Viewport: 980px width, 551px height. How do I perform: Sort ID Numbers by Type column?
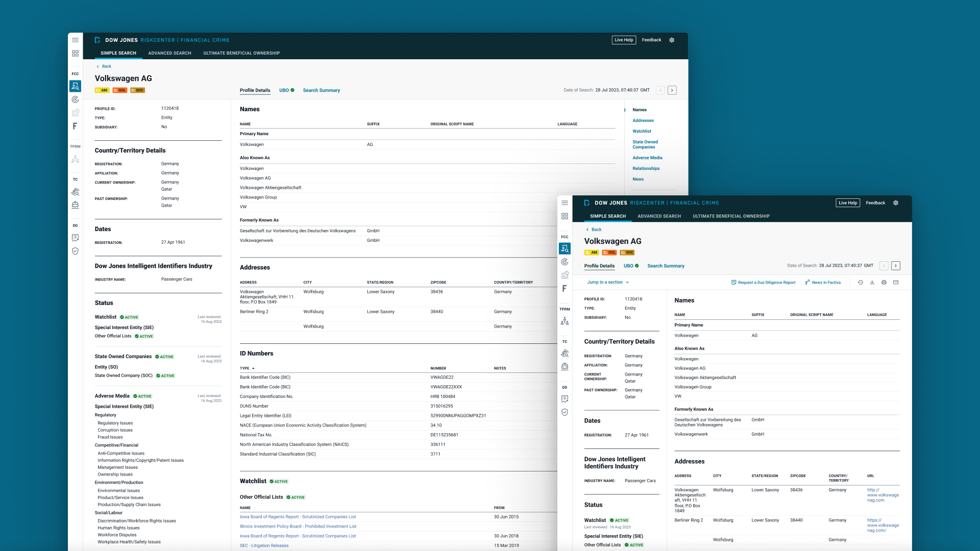click(247, 368)
